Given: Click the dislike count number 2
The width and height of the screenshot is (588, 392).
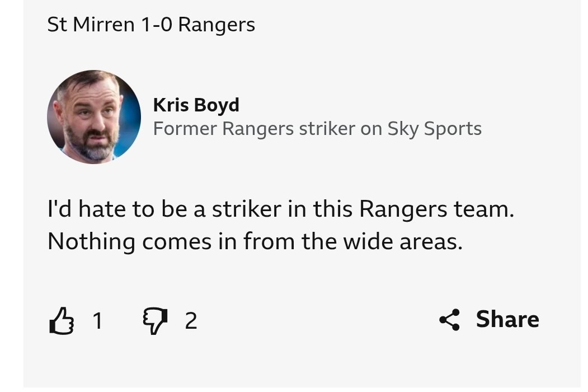Looking at the screenshot, I should [x=191, y=321].
